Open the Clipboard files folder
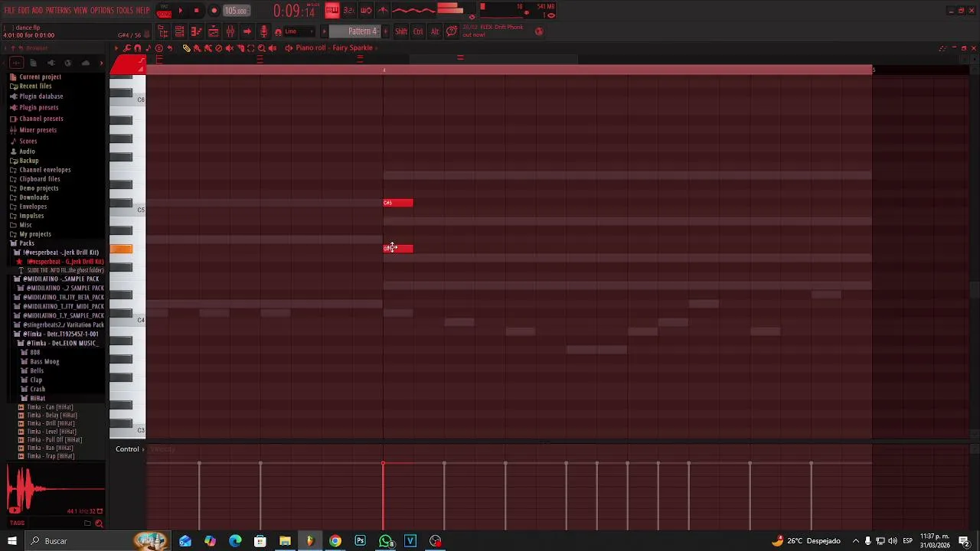Viewport: 980px width, 551px height. 39,179
